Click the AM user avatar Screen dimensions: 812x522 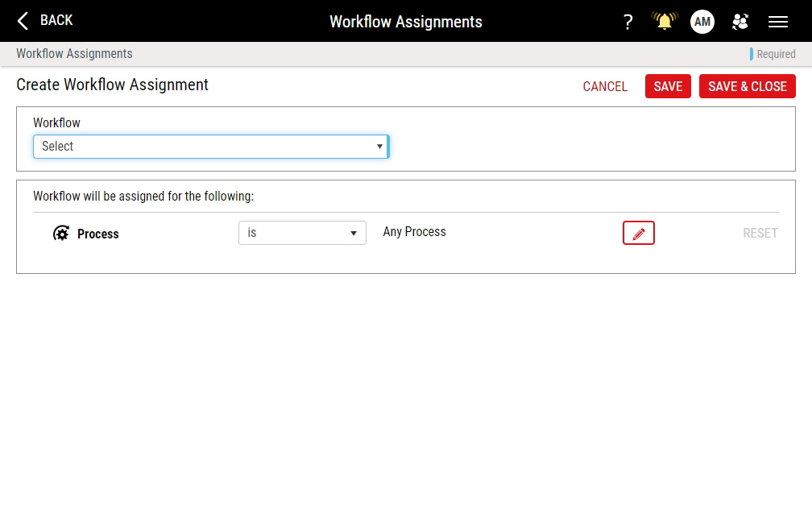click(x=702, y=22)
